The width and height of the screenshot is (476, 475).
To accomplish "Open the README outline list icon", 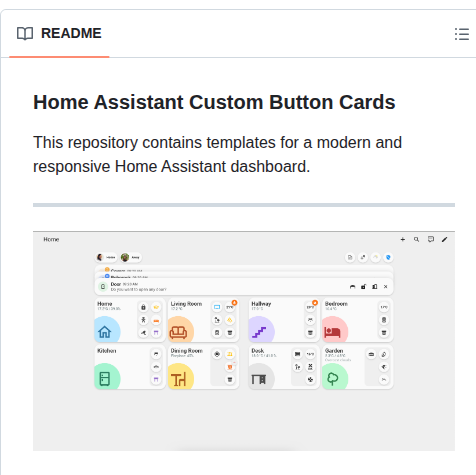I will pyautogui.click(x=462, y=34).
